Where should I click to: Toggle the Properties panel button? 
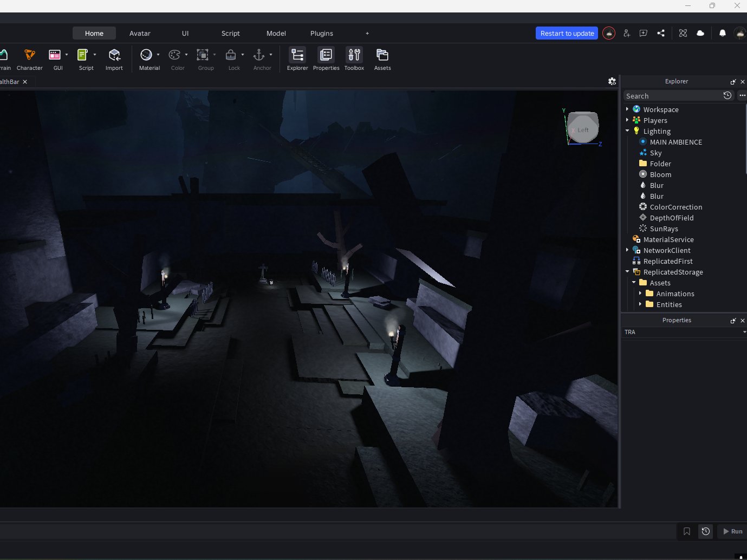(326, 59)
